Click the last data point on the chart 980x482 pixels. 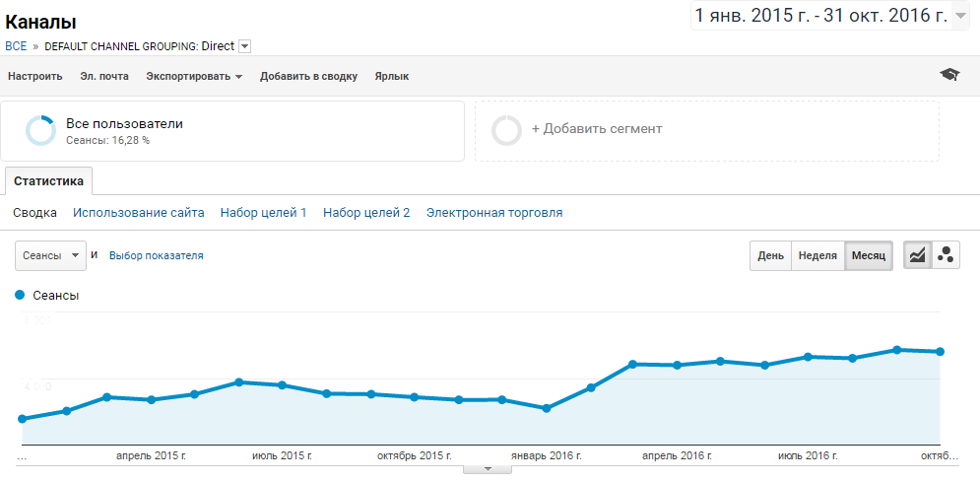941,352
